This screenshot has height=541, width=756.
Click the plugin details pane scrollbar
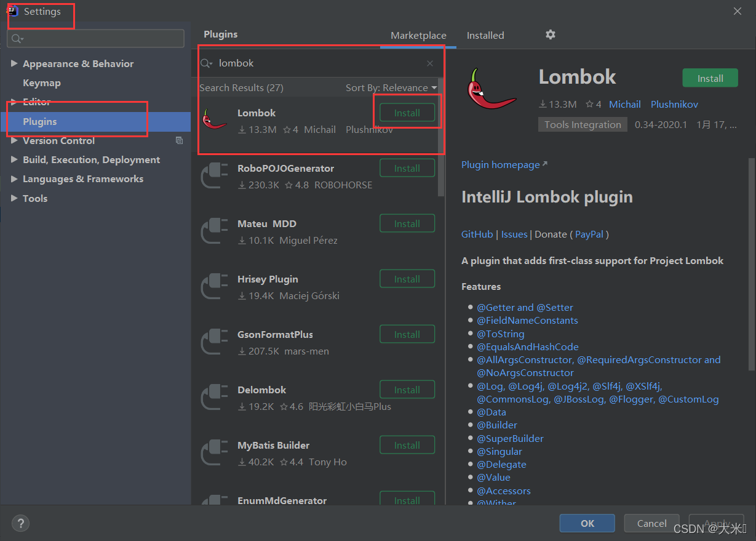751,264
